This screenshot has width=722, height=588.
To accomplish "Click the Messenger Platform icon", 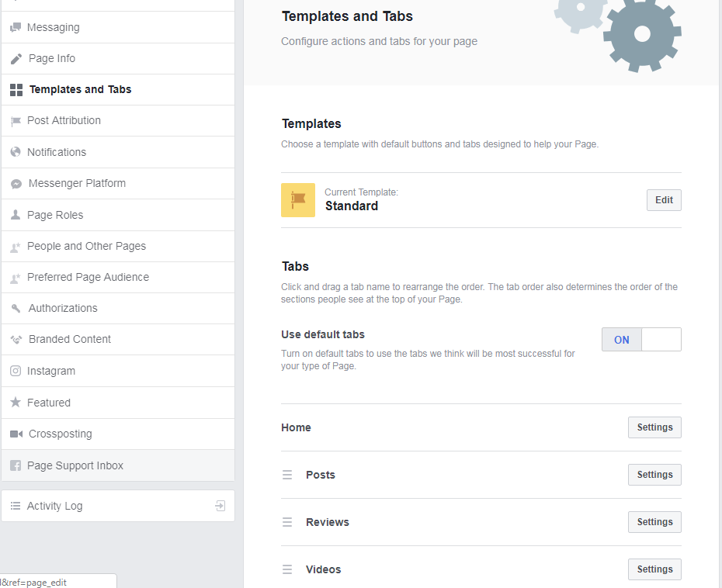I will (x=16, y=184).
